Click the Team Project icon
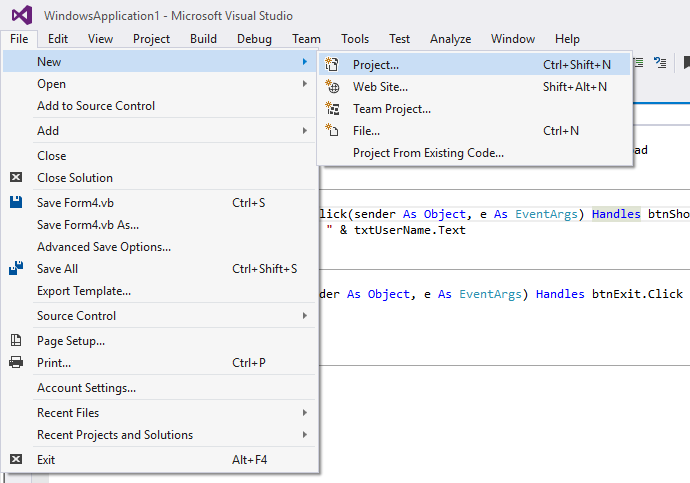This screenshot has height=483, width=690. [x=333, y=109]
